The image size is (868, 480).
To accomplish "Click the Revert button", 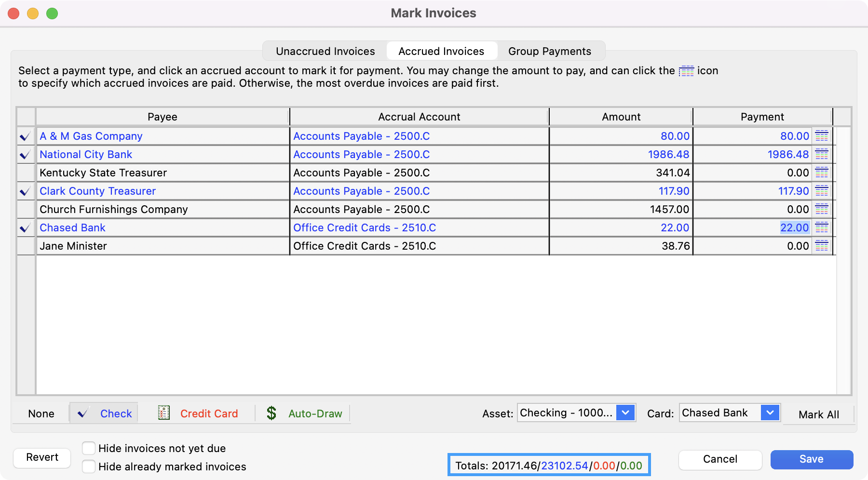I will pyautogui.click(x=42, y=457).
